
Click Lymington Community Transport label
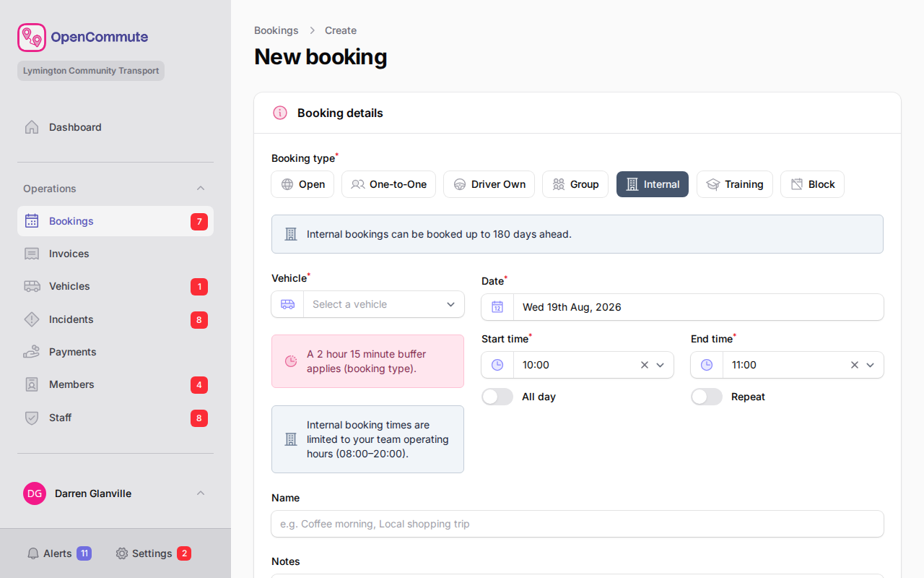tap(91, 71)
